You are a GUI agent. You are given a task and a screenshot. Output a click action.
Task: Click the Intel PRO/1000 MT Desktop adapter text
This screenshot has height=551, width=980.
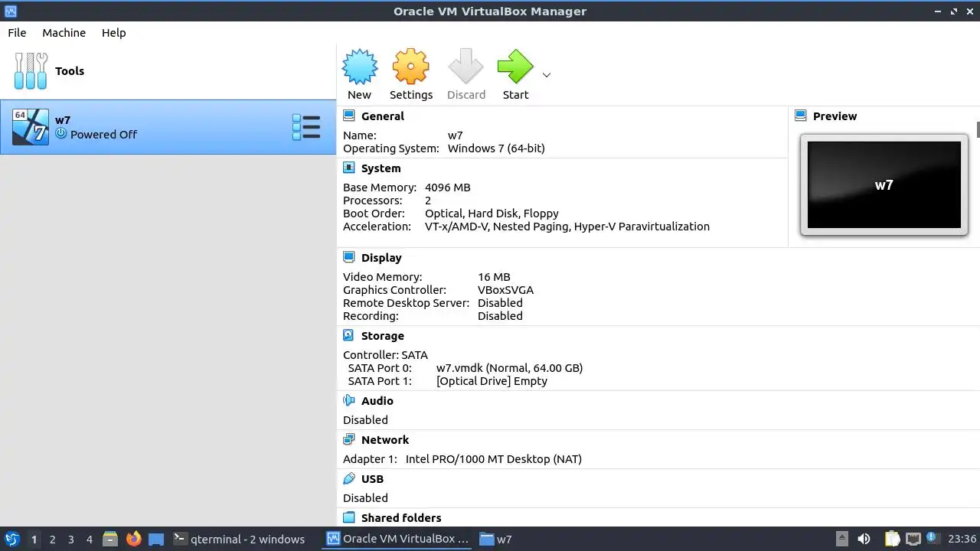click(494, 459)
